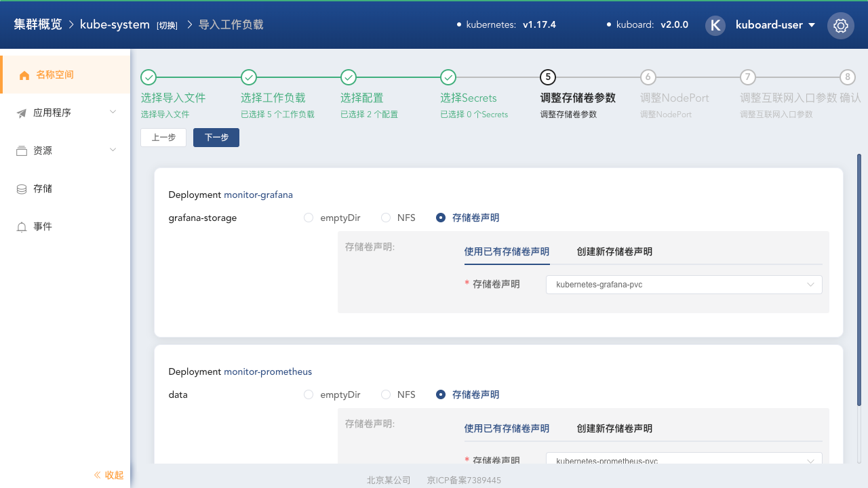The height and width of the screenshot is (488, 868).
Task: Click 已选择 0 个Secrets step description
Action: click(474, 115)
